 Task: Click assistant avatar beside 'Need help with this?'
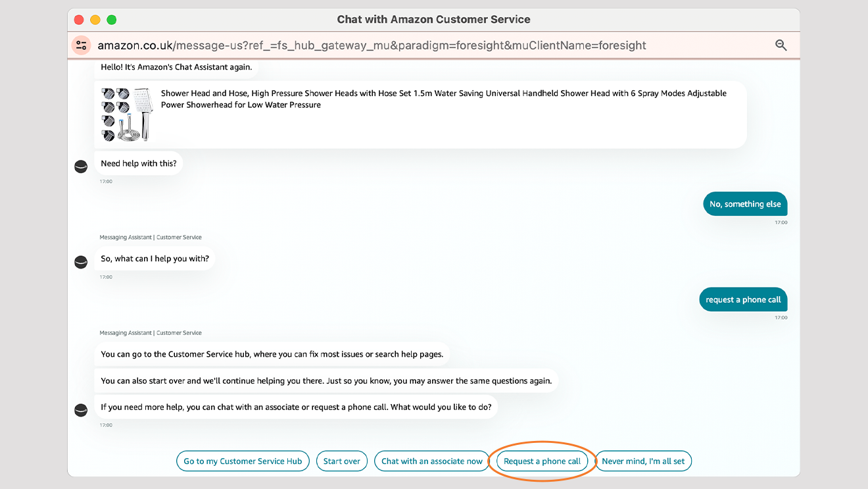point(81,167)
